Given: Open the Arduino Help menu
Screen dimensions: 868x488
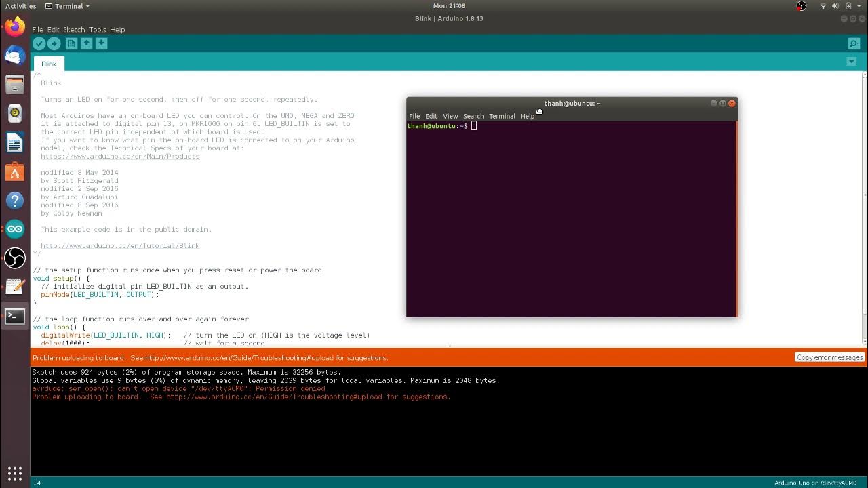Looking at the screenshot, I should click(117, 30).
